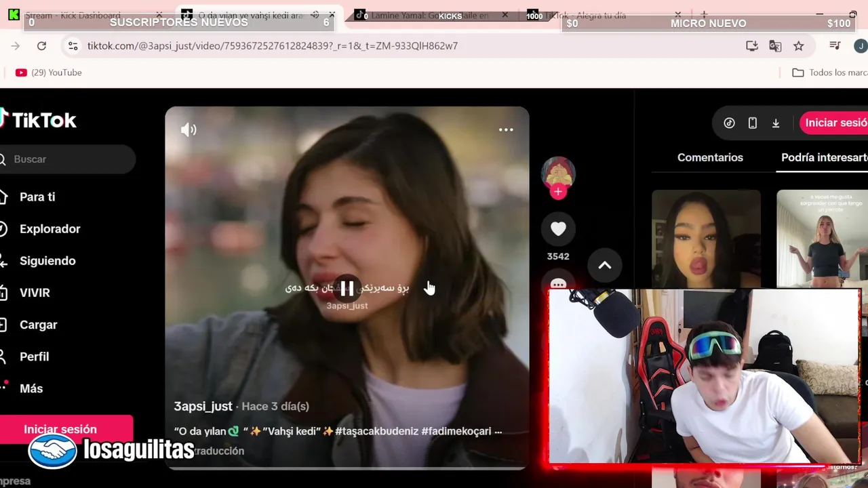The height and width of the screenshot is (488, 868).
Task: Close the Kick Dashboard tab
Action: coord(159,15)
